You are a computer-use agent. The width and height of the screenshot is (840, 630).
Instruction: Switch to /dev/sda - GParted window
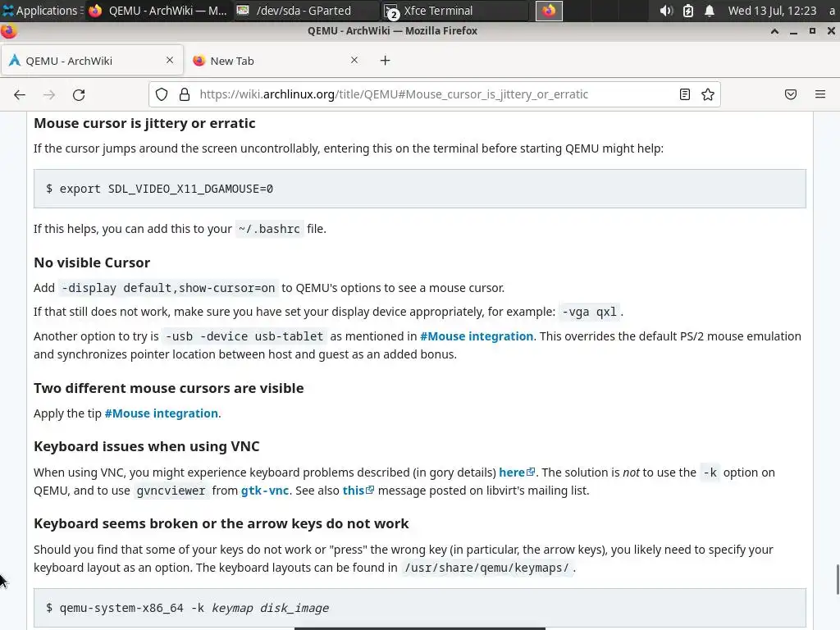[x=306, y=11]
